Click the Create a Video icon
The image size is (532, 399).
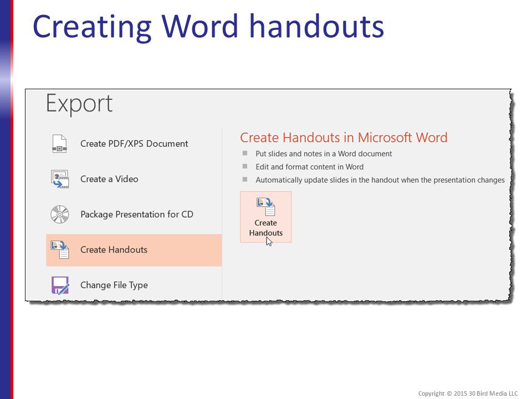[60, 179]
